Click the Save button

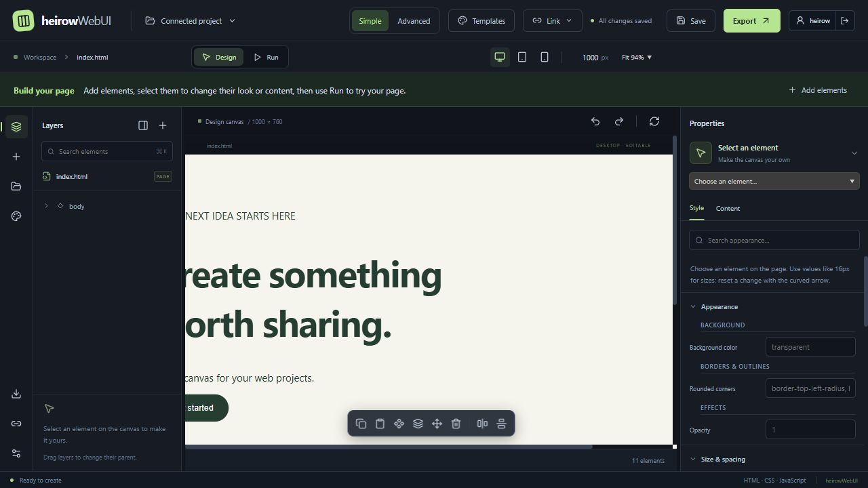pyautogui.click(x=691, y=21)
